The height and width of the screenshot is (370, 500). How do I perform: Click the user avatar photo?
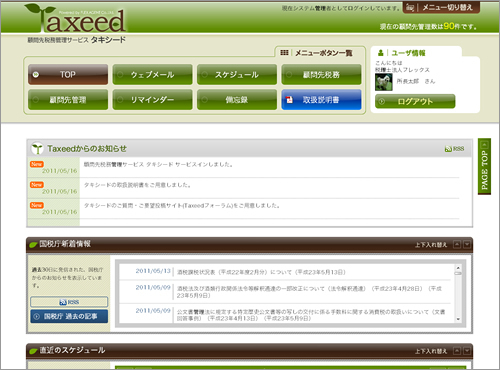coord(383,82)
